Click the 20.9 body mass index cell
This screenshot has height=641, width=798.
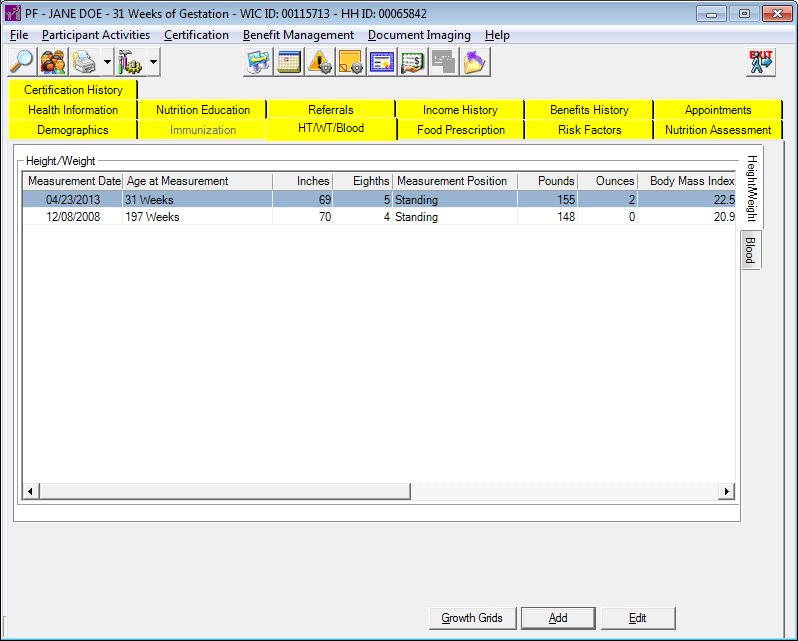(687, 217)
